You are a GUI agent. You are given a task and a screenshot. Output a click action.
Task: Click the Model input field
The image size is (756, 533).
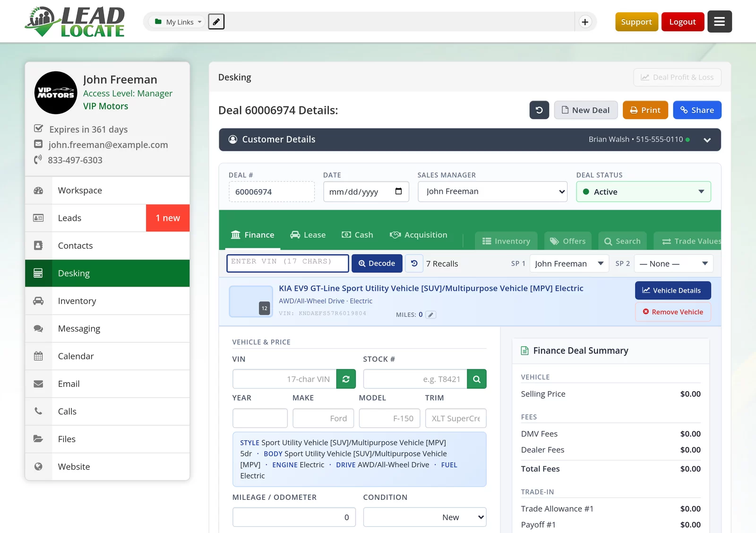coord(389,418)
